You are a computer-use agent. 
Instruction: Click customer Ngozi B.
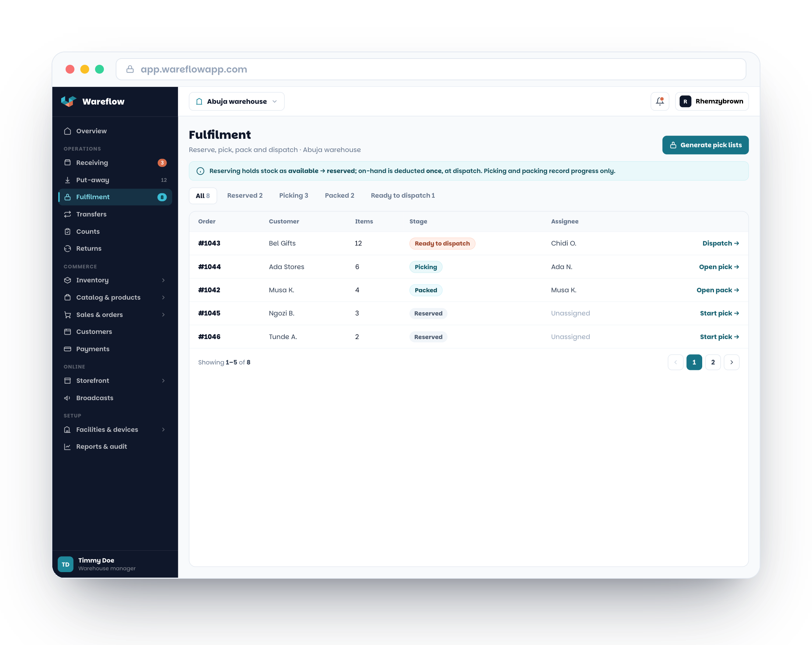pos(281,313)
